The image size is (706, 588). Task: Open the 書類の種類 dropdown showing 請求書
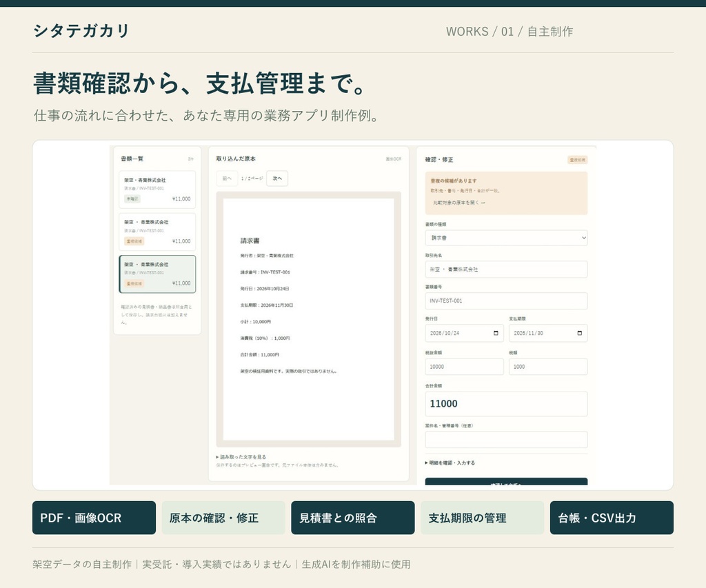[x=506, y=238]
